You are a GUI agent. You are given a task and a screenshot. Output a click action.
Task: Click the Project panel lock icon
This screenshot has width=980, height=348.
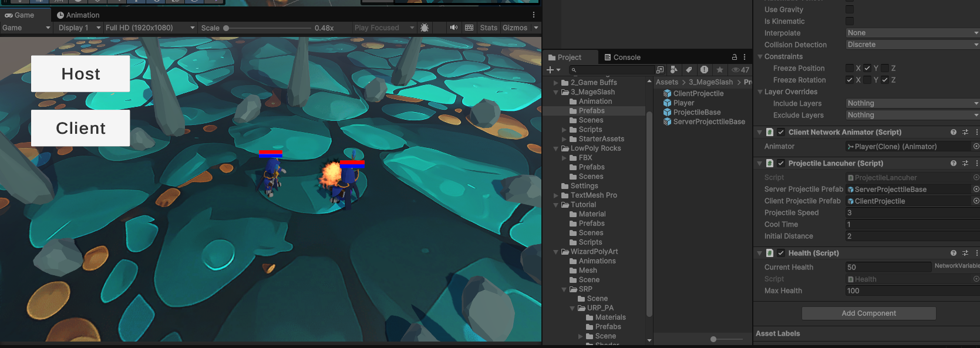(734, 57)
